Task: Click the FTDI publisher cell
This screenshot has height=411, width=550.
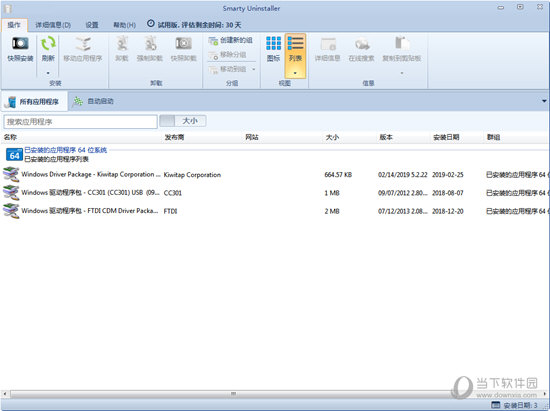Action: [x=170, y=211]
